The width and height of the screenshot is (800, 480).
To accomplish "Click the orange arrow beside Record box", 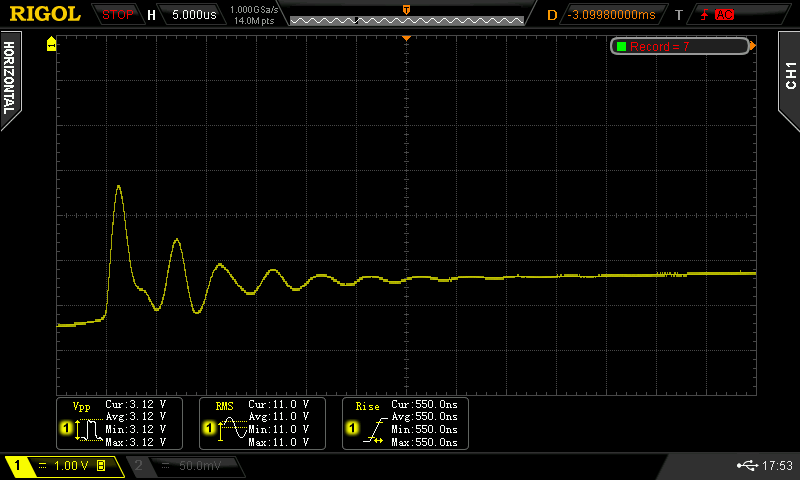I will tap(753, 46).
